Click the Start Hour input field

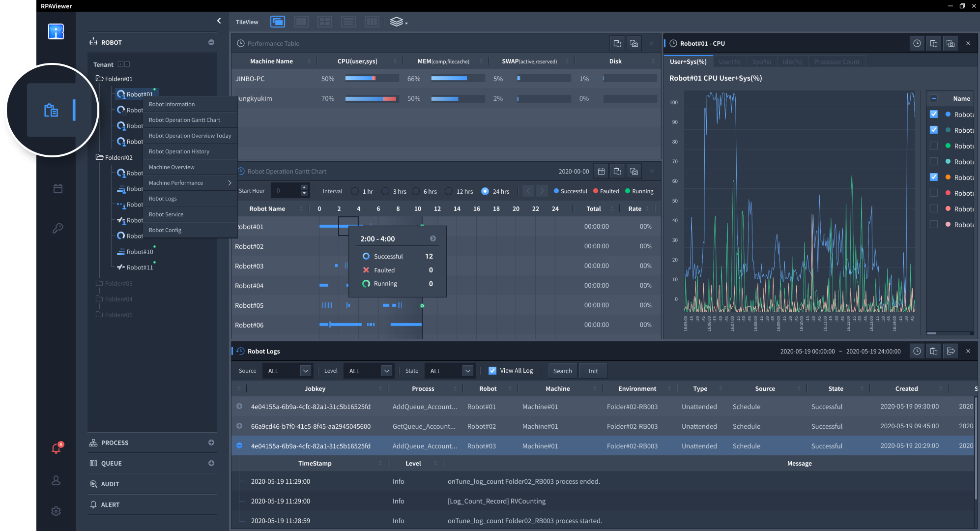pos(286,191)
